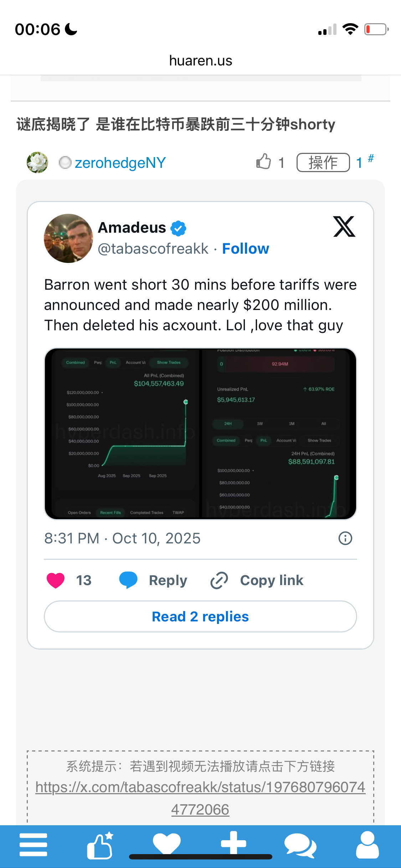Tap the thumbs-up star icon in bottom bar
The height and width of the screenshot is (868, 401).
(x=100, y=845)
